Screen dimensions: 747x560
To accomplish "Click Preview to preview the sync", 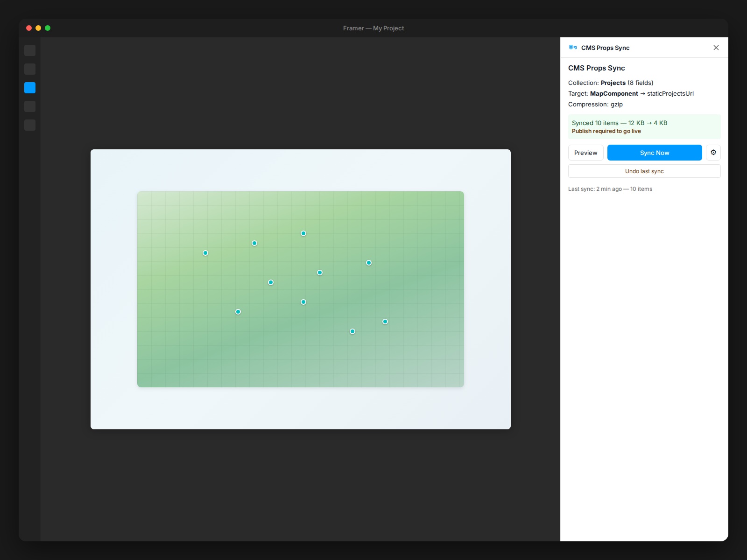I will 585,153.
